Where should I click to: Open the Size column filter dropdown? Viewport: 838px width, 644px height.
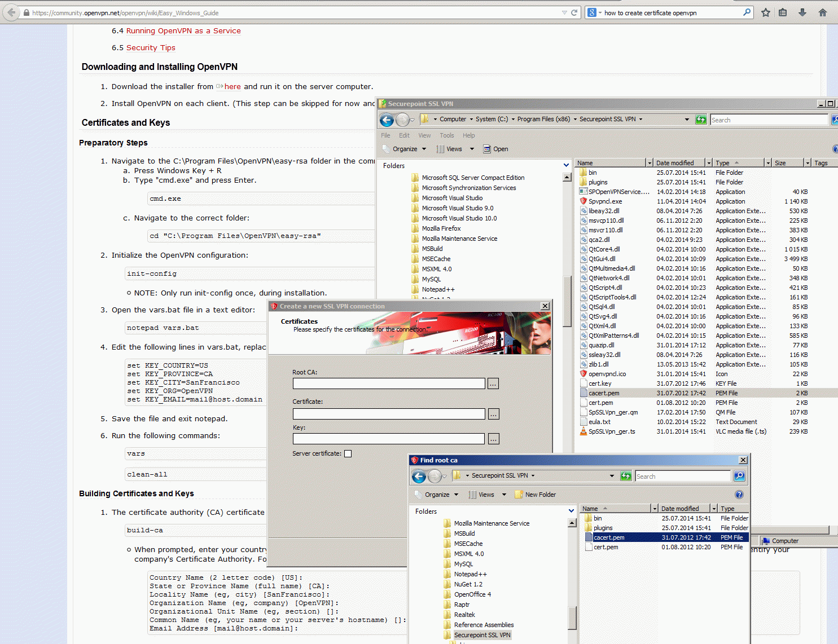pos(808,163)
